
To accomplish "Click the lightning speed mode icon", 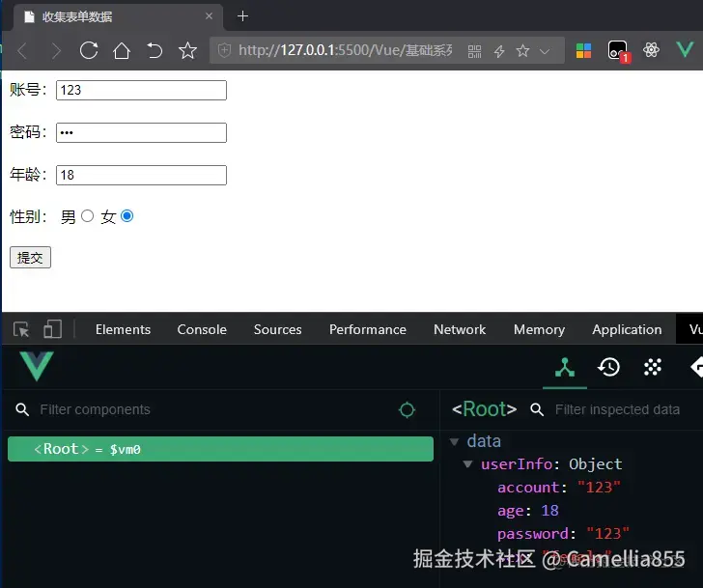I will 499,51.
